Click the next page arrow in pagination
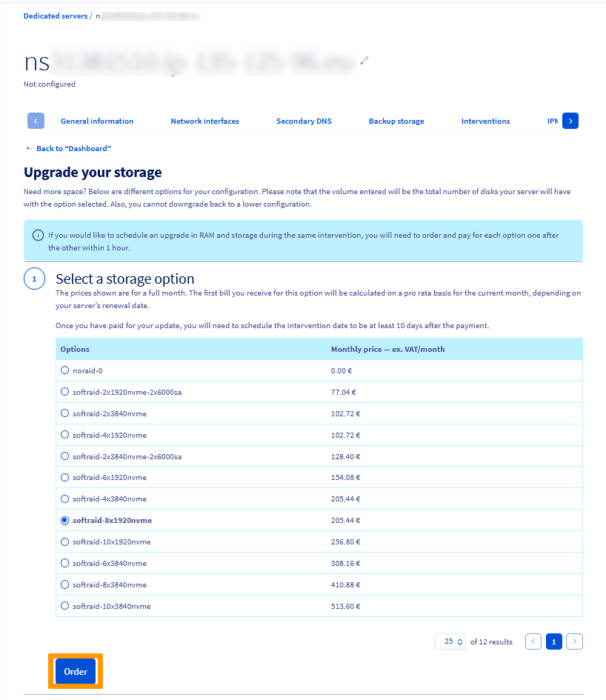 [574, 641]
